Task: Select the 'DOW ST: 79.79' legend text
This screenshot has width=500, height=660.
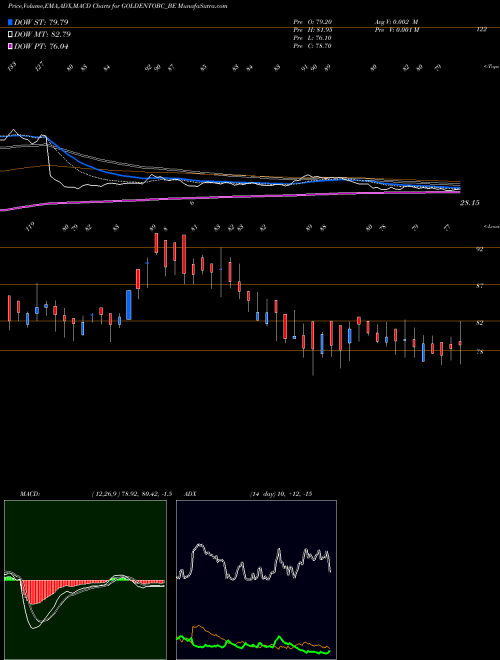Action: tap(41, 22)
